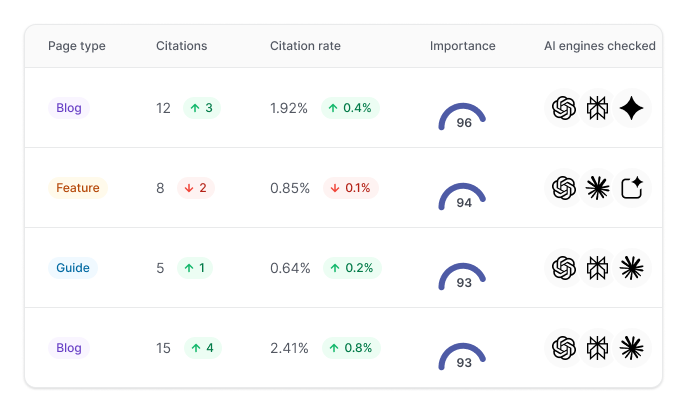Click the Gemini sparkle icon in the first Blog row
The width and height of the screenshot is (687, 412).
click(x=631, y=108)
